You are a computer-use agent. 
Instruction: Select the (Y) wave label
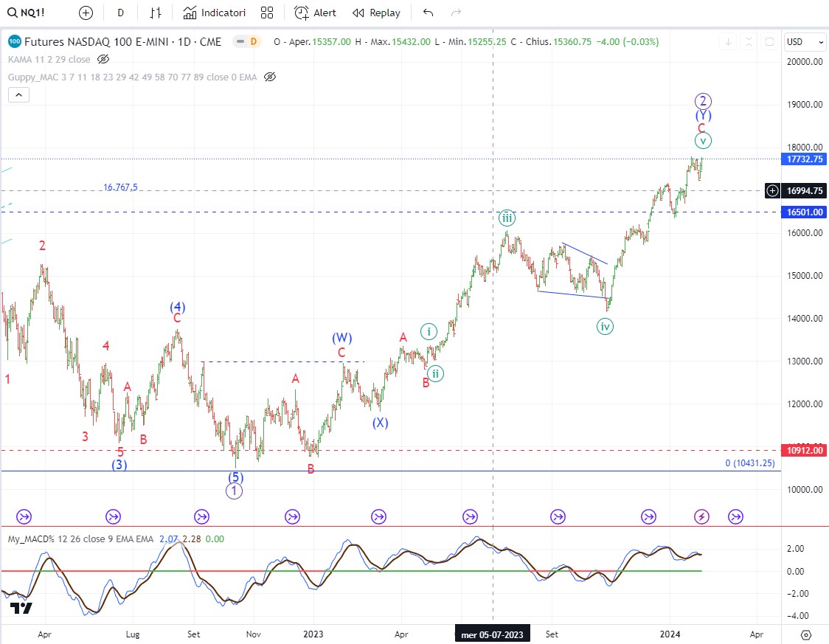click(703, 116)
